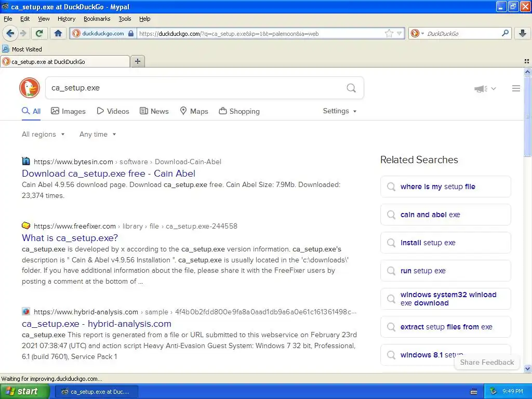Search related: install setup exe
Screen dimensions: 532x399
445,243
